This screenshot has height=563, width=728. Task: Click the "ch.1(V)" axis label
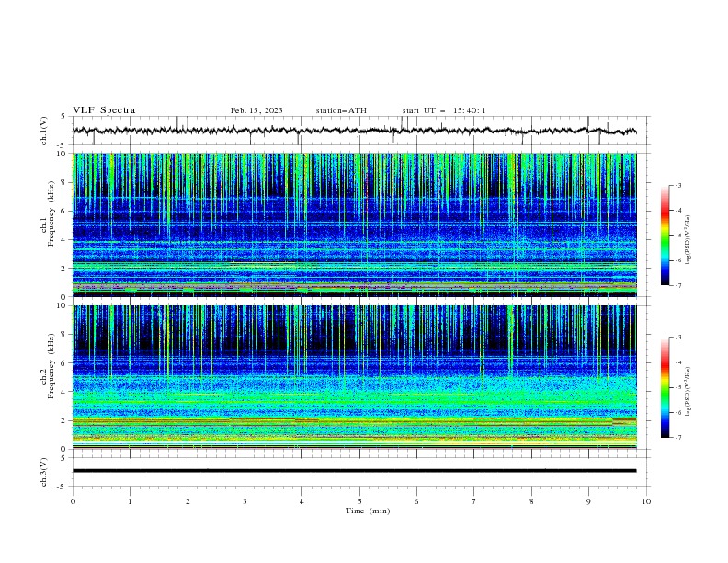click(44, 131)
